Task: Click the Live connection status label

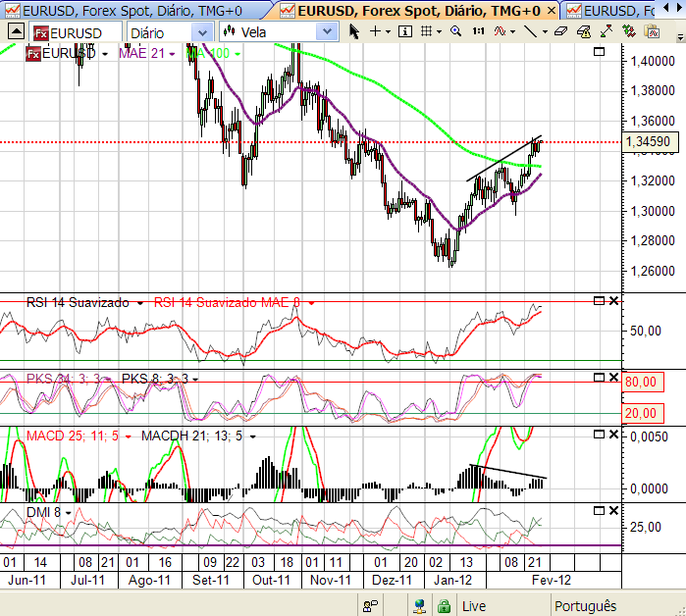Action: coord(474,606)
